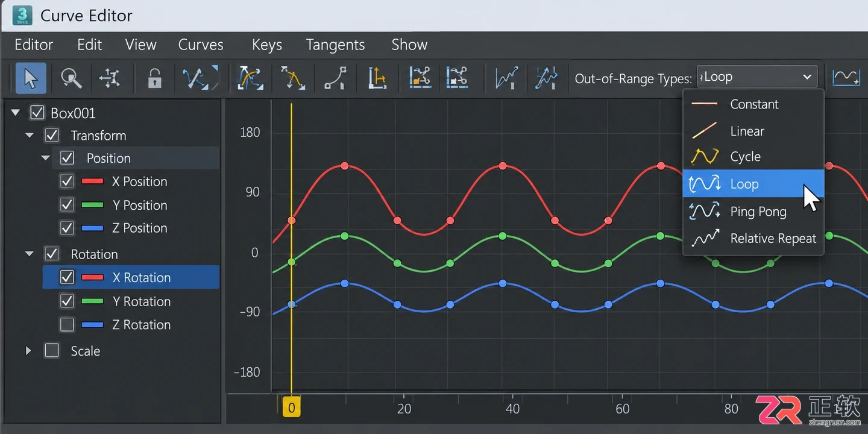Click the yellow curve tangent icon with corner brackets
Image resolution: width=868 pixels, height=434 pixels.
tap(251, 78)
